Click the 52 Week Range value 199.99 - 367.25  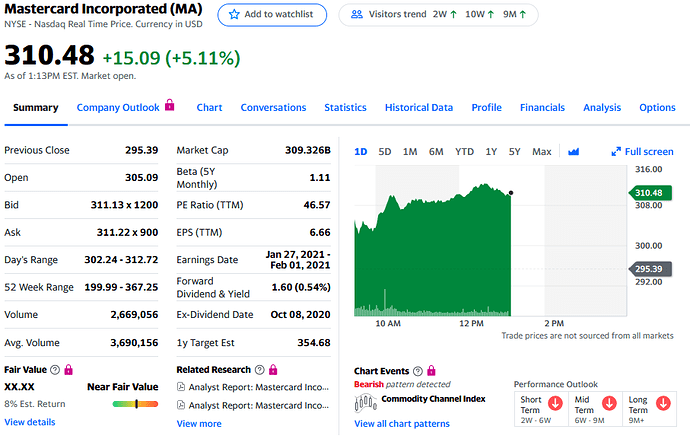(x=121, y=287)
